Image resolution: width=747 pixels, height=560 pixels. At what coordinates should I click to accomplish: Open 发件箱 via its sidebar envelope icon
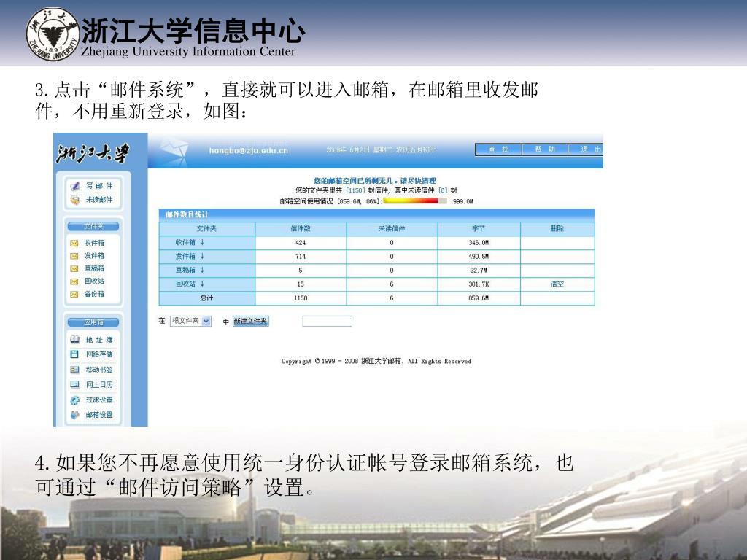tap(74, 256)
